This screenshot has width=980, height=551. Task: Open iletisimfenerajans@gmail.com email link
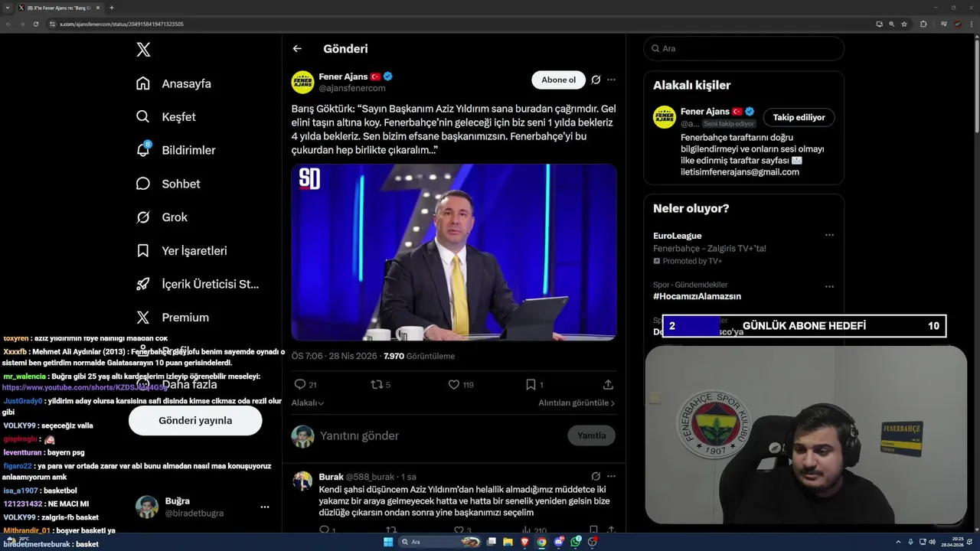pos(740,172)
